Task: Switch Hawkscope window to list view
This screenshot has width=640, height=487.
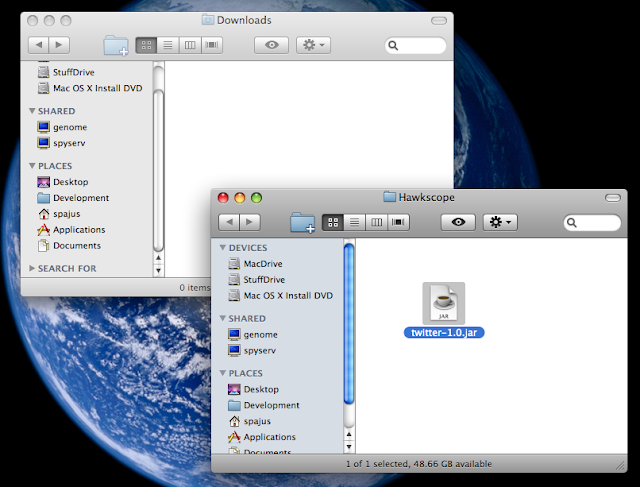Action: click(353, 222)
